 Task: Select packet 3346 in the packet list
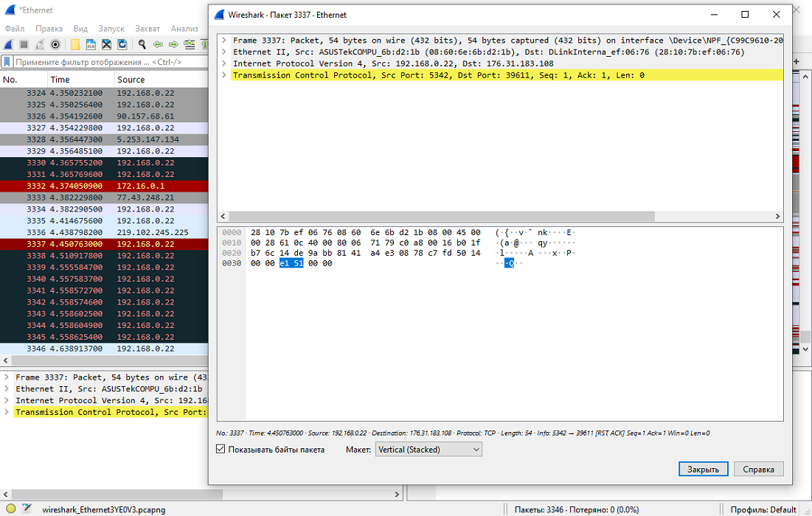point(103,349)
